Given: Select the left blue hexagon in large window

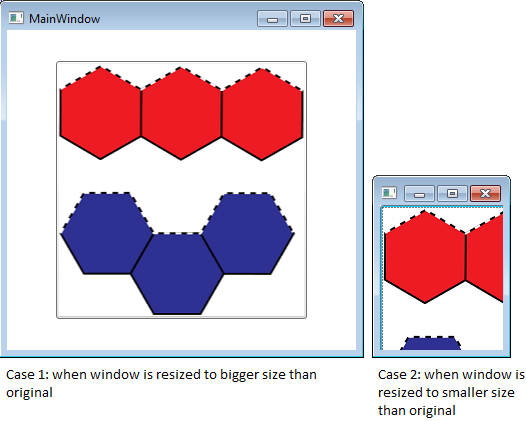Looking at the screenshot, I should 107,233.
